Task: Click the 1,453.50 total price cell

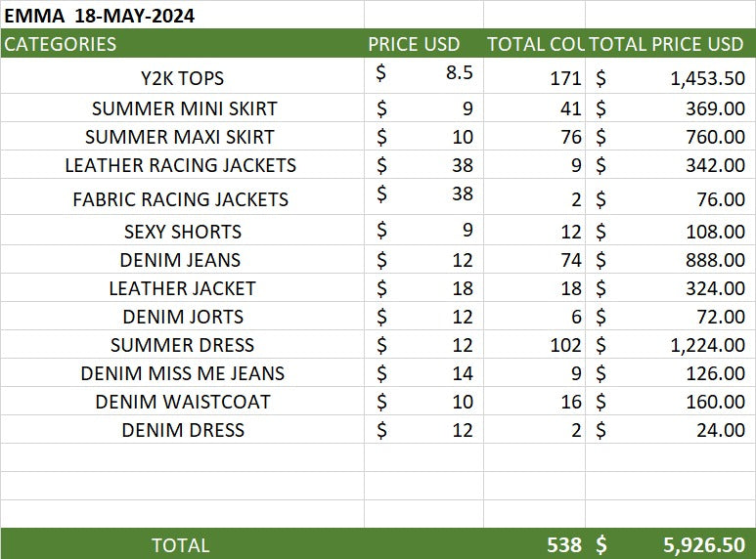Action: tap(671, 76)
